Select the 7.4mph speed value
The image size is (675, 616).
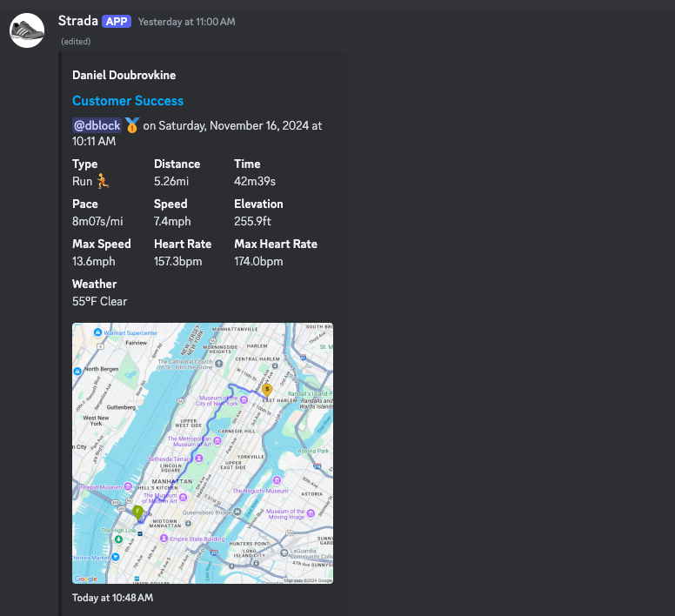pos(172,221)
